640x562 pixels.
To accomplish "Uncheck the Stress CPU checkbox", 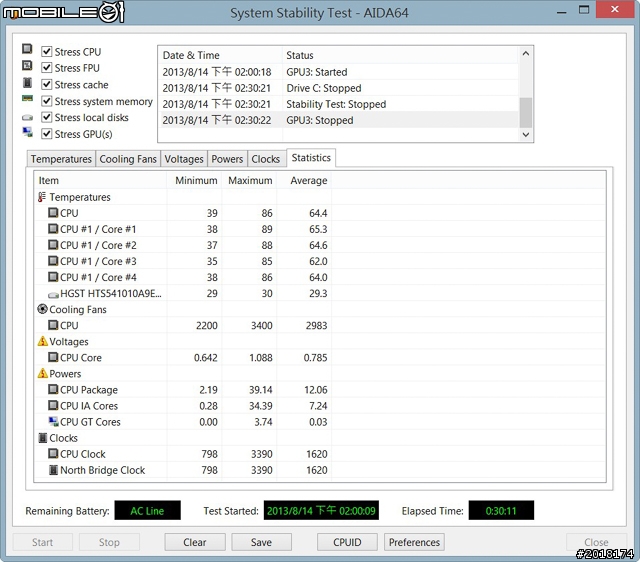I will (47, 51).
